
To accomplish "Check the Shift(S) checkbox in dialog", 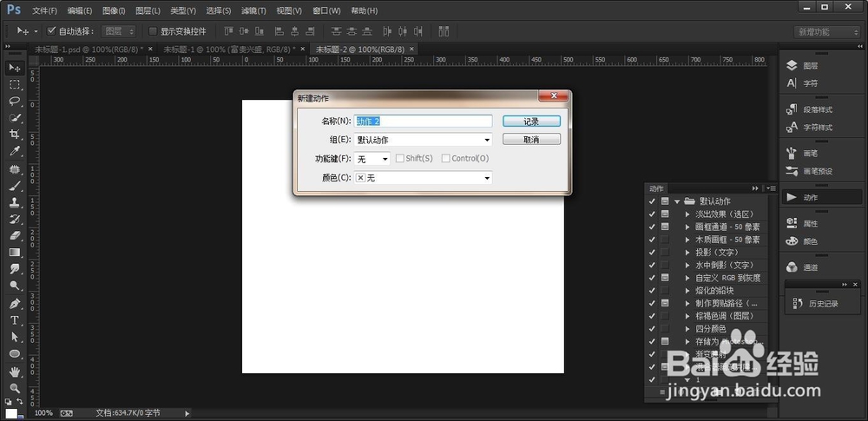I will pyautogui.click(x=400, y=159).
